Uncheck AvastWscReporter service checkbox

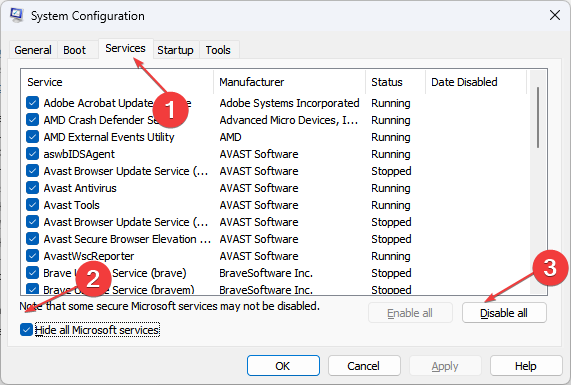[32, 256]
